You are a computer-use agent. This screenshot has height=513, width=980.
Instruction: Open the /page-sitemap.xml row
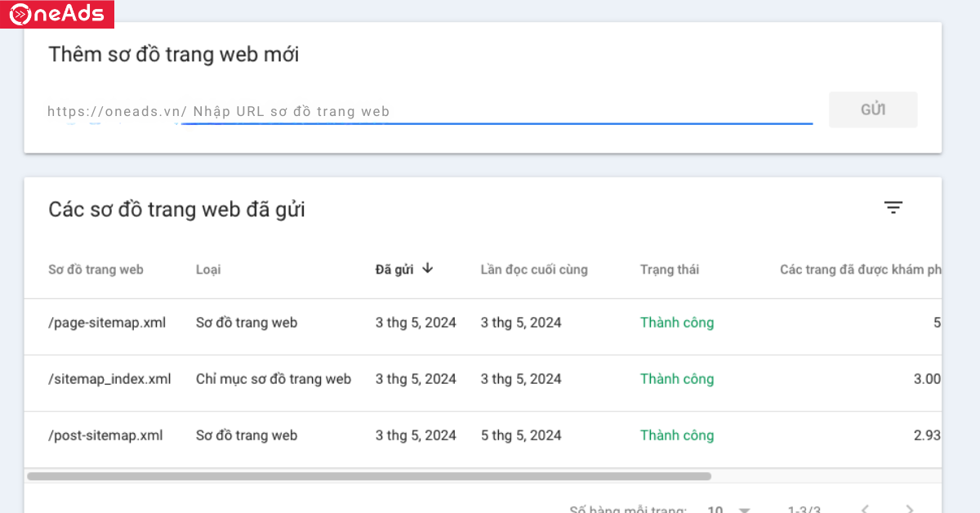pos(107,323)
